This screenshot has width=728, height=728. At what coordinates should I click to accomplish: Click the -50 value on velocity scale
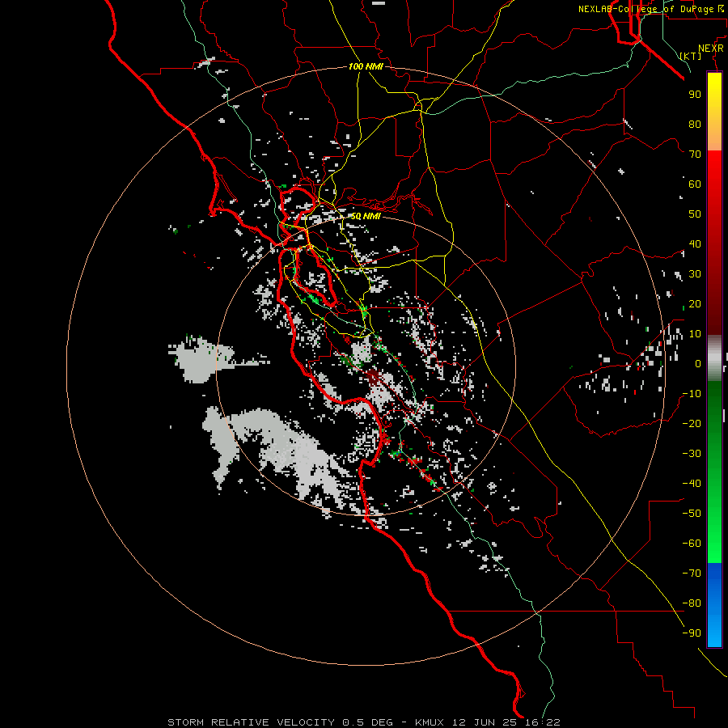click(x=692, y=514)
